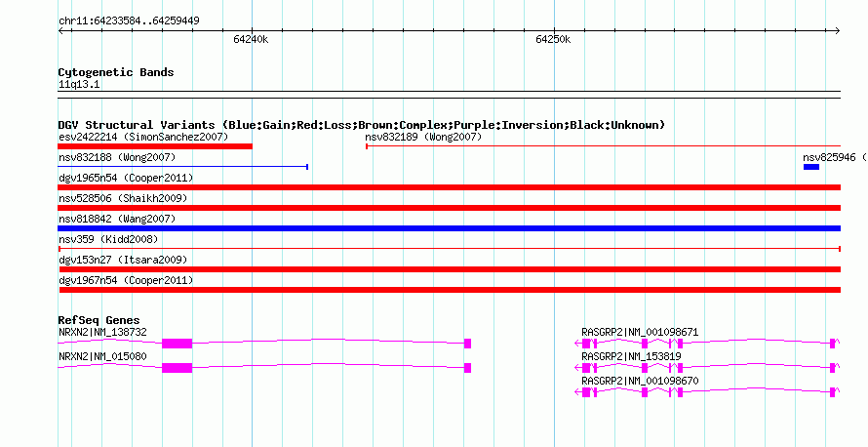Open the nsv825946 variant label
This screenshot has width=868, height=447.
(835, 157)
